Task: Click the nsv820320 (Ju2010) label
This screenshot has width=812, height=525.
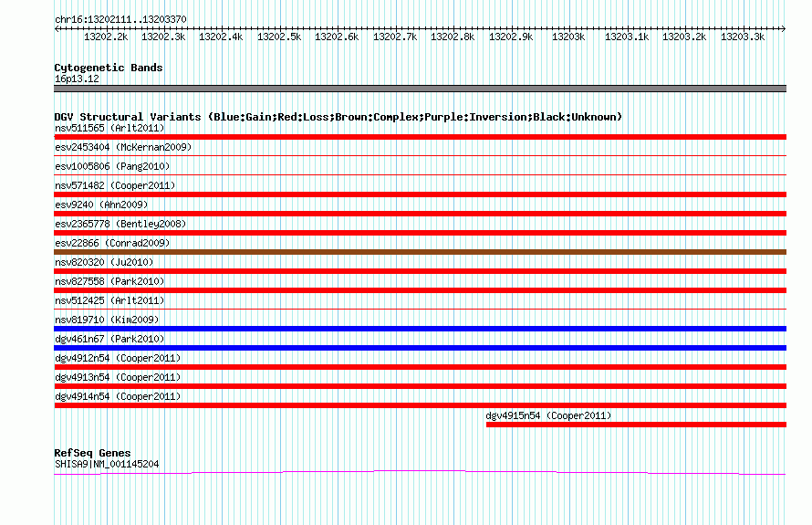Action: click(104, 262)
